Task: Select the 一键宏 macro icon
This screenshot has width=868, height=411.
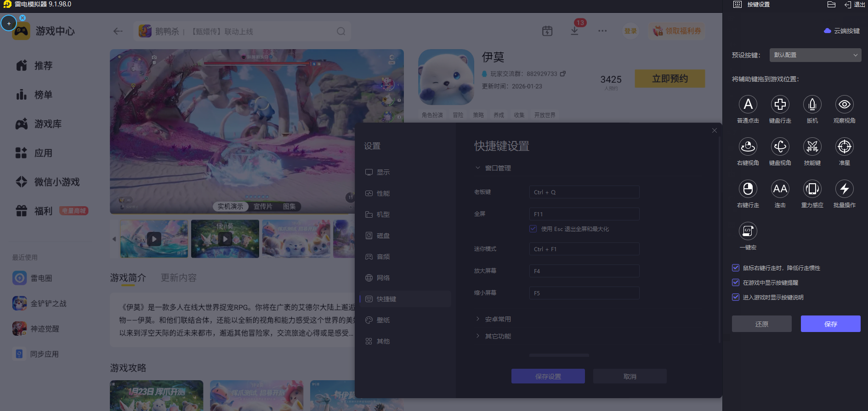Action: tap(748, 231)
